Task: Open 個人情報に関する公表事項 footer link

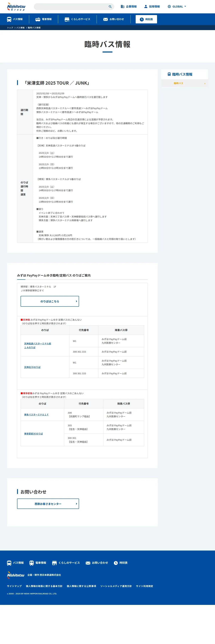Action: click(x=81, y=586)
